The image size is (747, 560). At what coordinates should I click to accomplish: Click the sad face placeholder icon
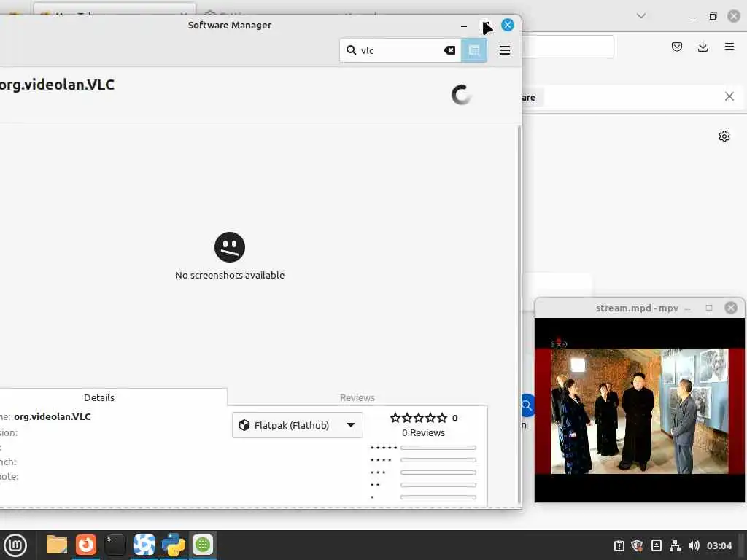pyautogui.click(x=230, y=247)
